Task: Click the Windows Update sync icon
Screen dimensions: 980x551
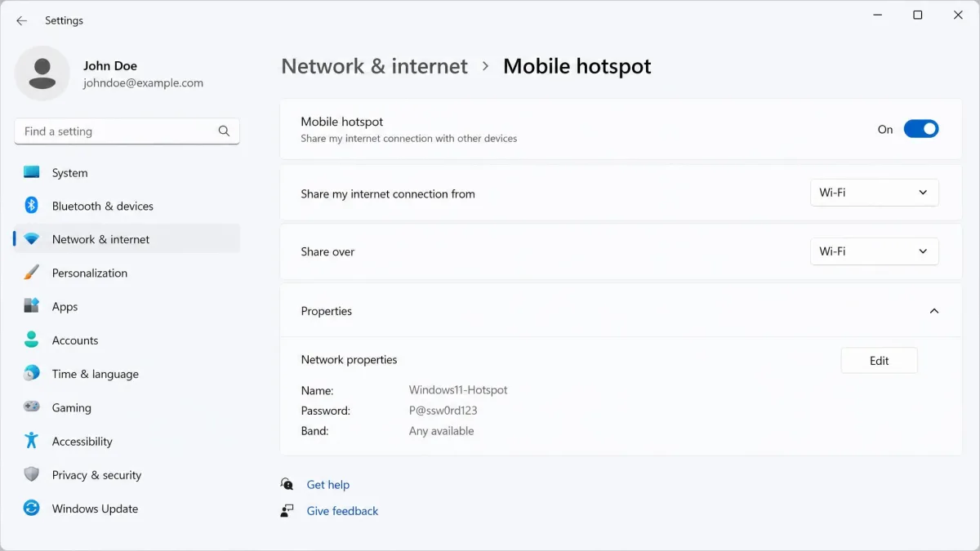Action: click(31, 508)
